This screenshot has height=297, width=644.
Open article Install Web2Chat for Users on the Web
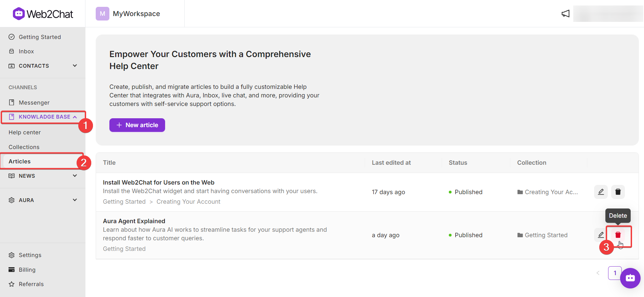coord(159,183)
